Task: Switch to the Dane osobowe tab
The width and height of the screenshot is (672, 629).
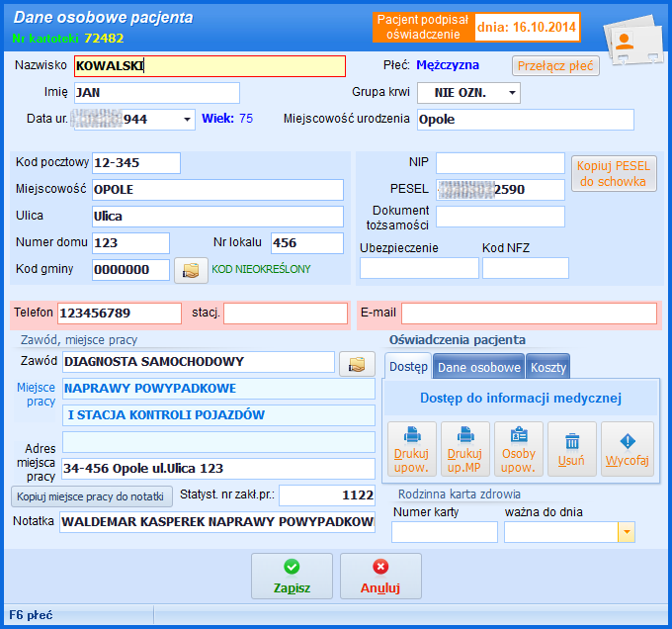Action: point(478,367)
